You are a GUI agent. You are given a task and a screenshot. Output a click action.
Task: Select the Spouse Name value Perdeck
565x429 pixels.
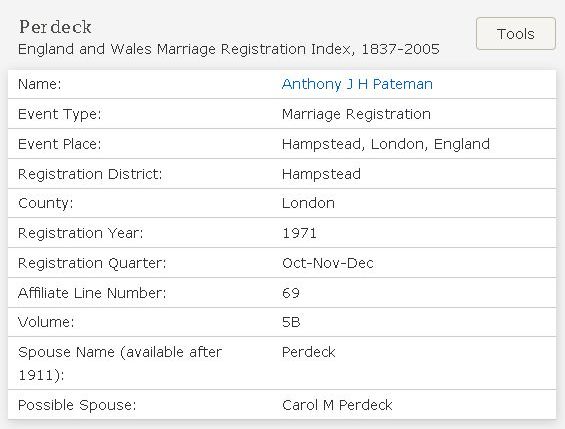[308, 352]
